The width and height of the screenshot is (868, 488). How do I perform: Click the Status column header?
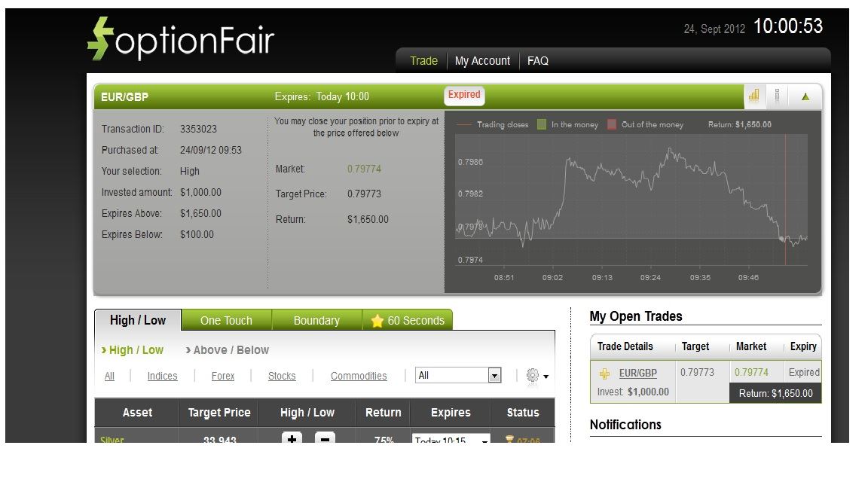pos(523,412)
